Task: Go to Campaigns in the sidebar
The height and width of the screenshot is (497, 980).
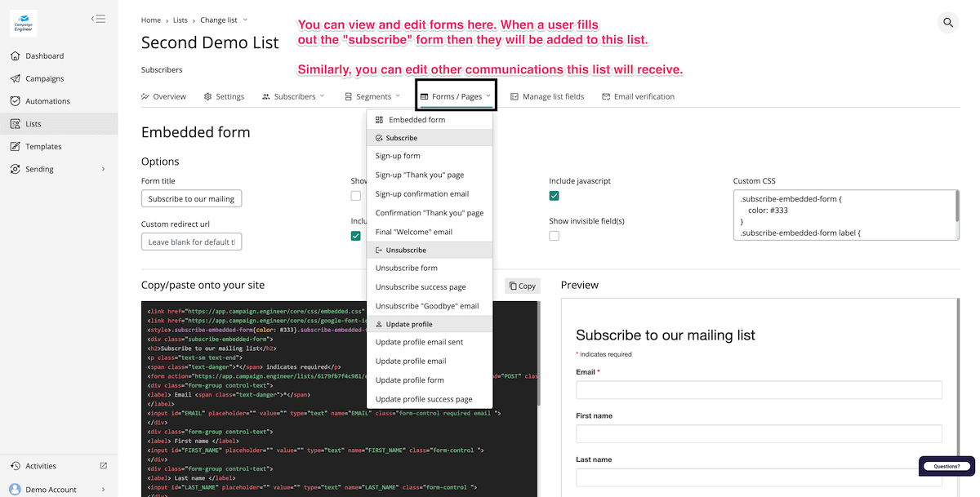Action: (x=44, y=79)
